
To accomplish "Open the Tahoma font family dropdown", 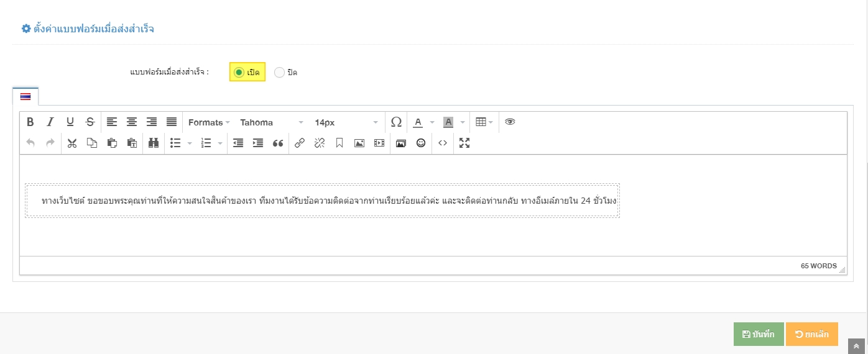I will (272, 122).
